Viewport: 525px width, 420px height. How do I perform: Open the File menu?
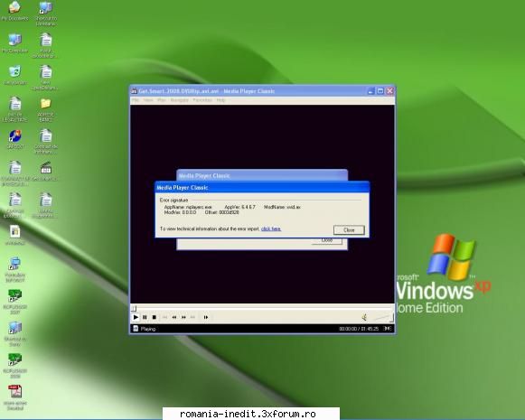(136, 100)
